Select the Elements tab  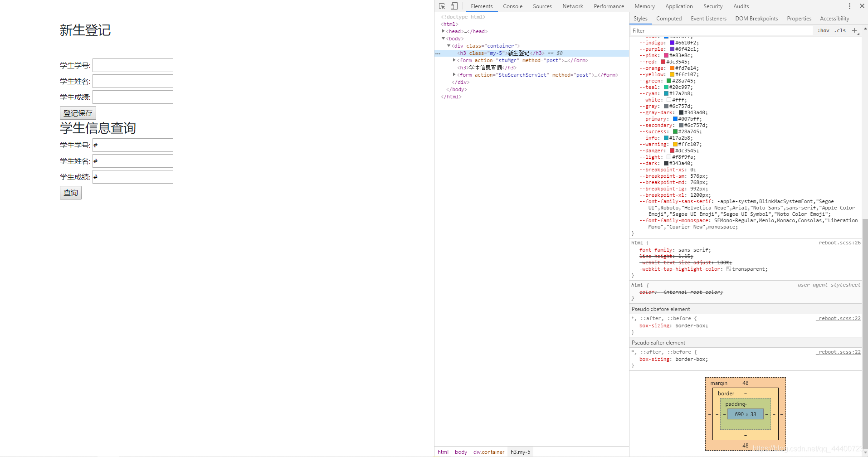pyautogui.click(x=482, y=6)
